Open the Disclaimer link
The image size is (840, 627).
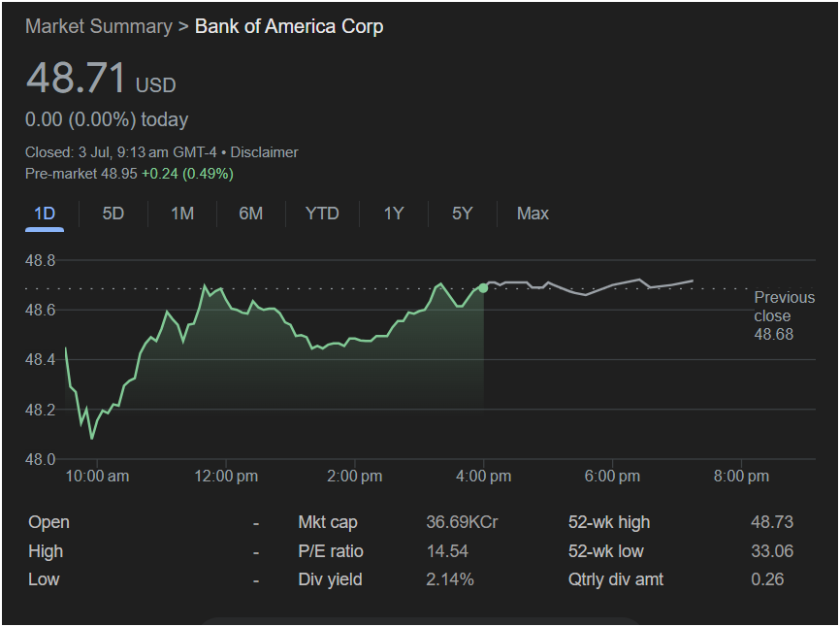pos(264,152)
